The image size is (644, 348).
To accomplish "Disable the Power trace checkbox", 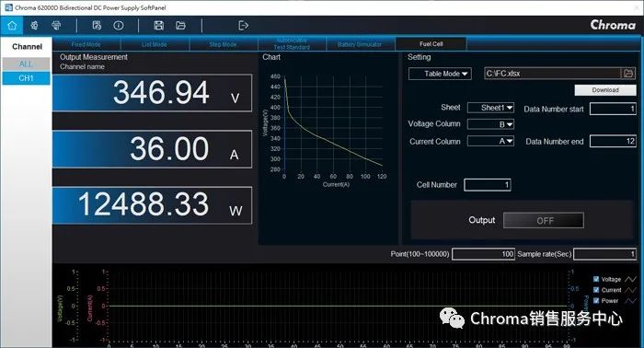I will (x=596, y=301).
